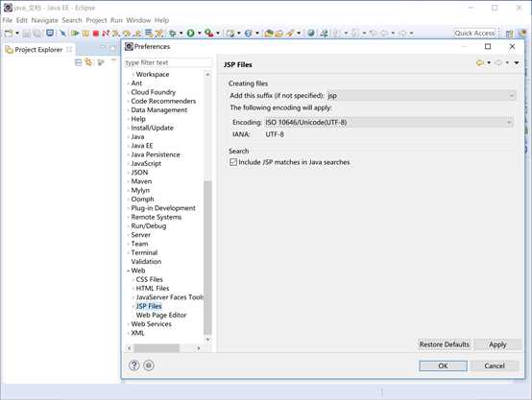Click the green Resume debug icon
Viewport: 532px width, 400px height.
75,34
